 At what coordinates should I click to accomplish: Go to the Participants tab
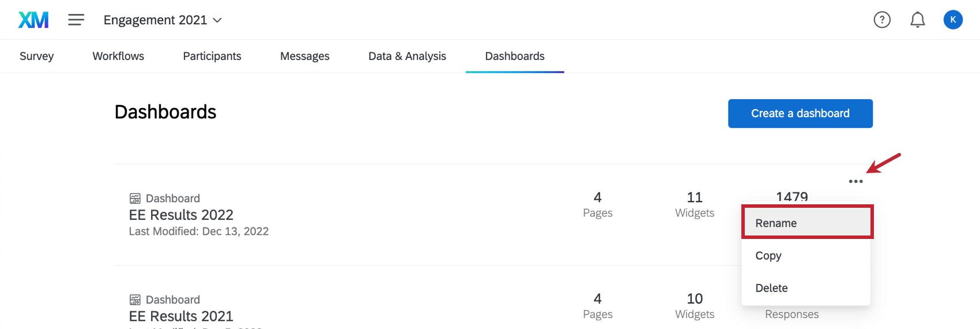(x=212, y=56)
